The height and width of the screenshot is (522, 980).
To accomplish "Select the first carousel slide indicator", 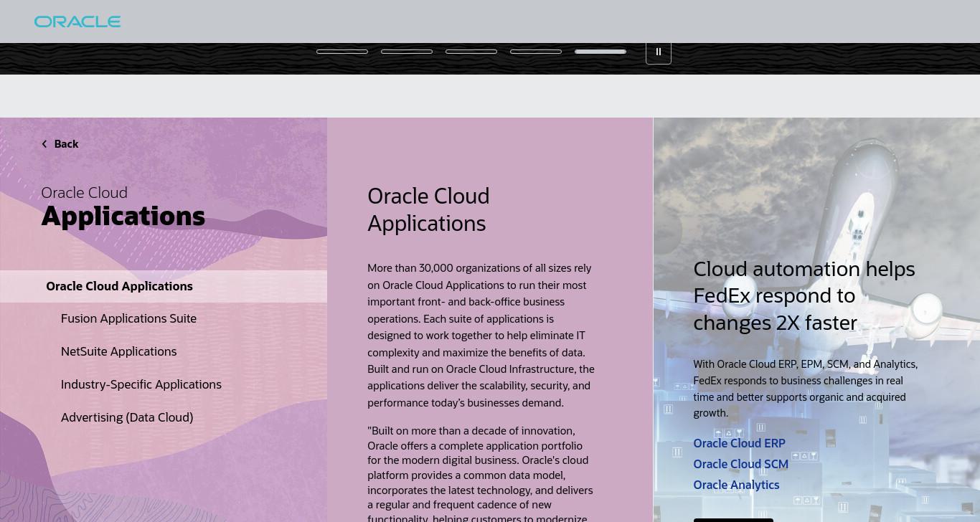I will [342, 52].
